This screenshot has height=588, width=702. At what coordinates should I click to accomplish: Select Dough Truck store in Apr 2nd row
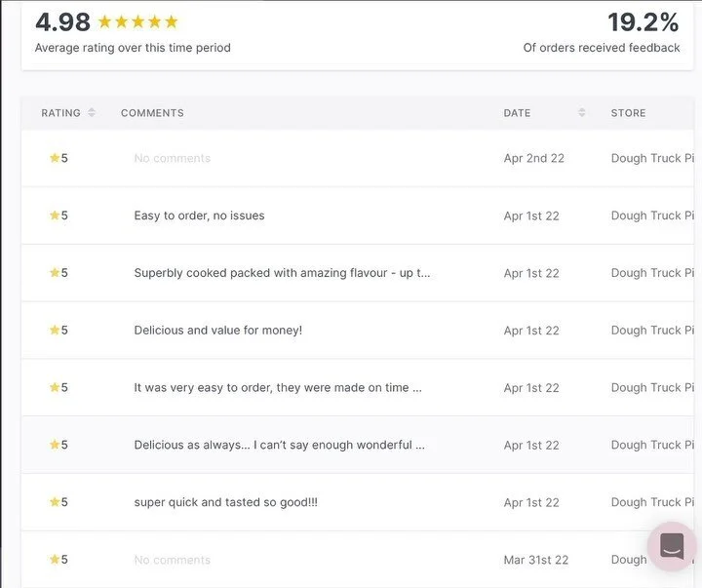pos(651,158)
